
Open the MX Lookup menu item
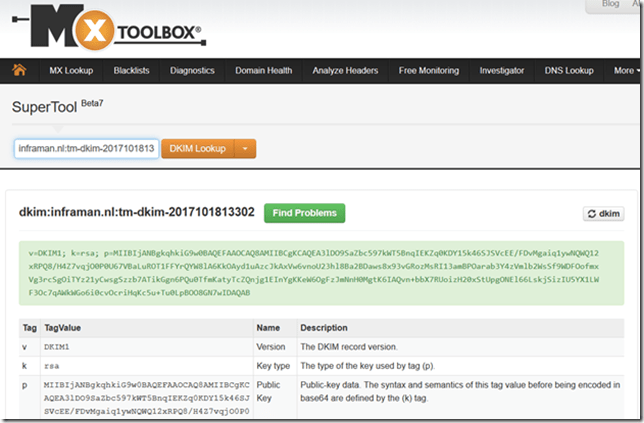click(x=70, y=71)
